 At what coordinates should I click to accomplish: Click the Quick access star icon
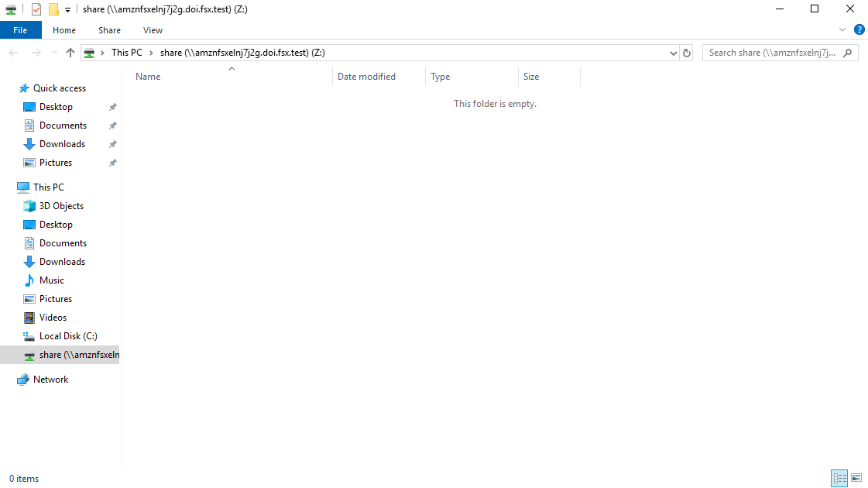pyautogui.click(x=24, y=88)
